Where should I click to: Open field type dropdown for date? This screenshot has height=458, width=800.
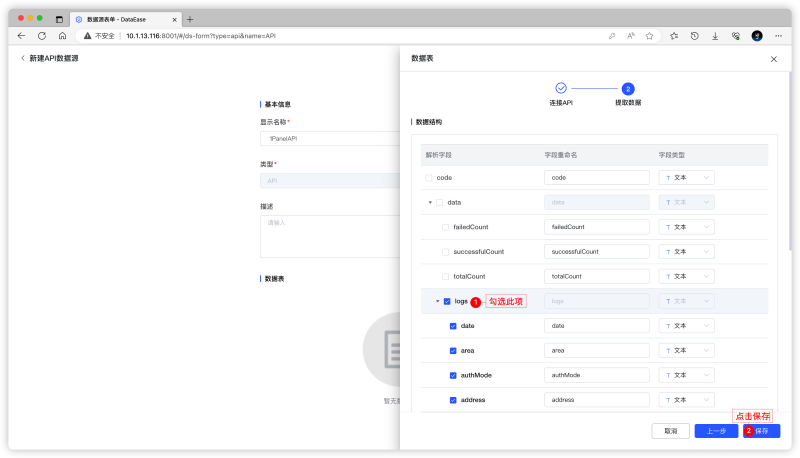tap(686, 326)
